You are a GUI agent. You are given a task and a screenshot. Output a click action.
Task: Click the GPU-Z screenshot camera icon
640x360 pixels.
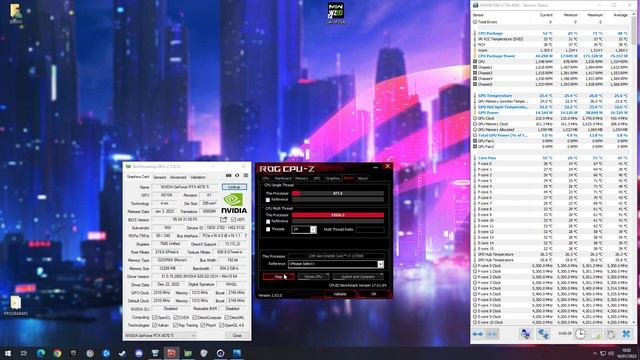point(229,176)
